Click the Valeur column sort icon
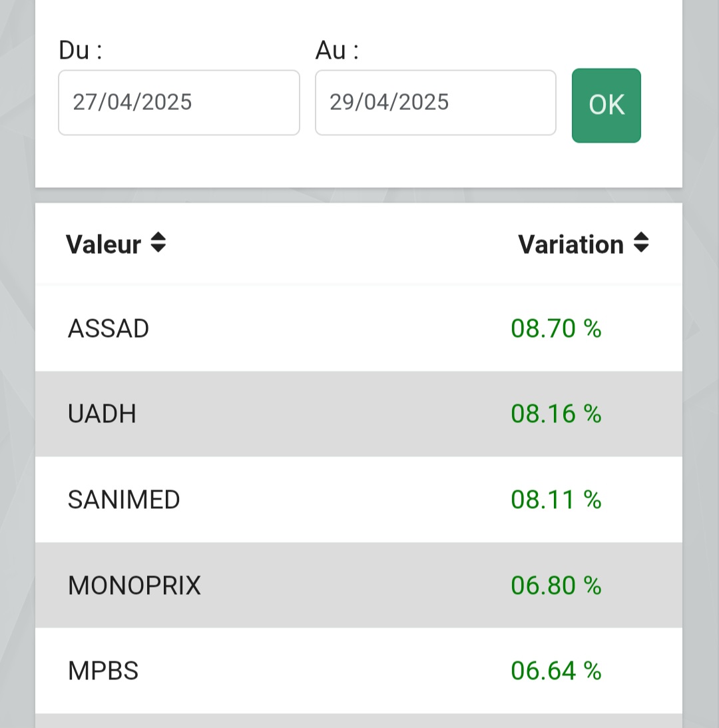Screen dimensions: 719x728 point(158,242)
